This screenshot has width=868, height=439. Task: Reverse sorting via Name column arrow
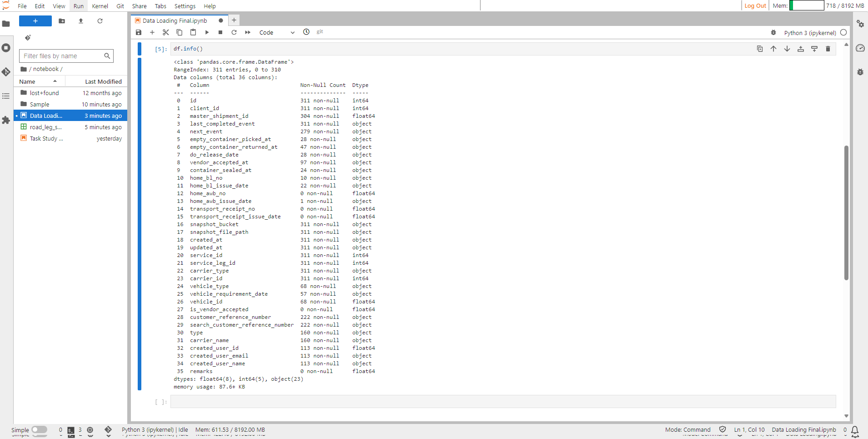55,81
